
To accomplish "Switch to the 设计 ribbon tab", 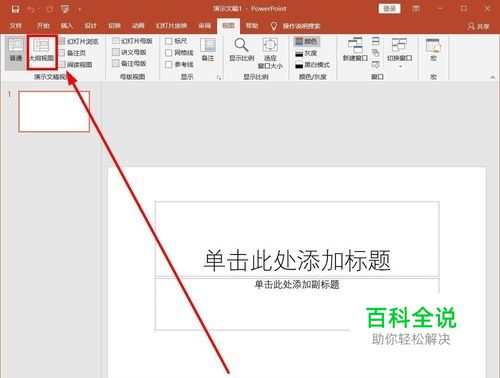I will point(90,26).
